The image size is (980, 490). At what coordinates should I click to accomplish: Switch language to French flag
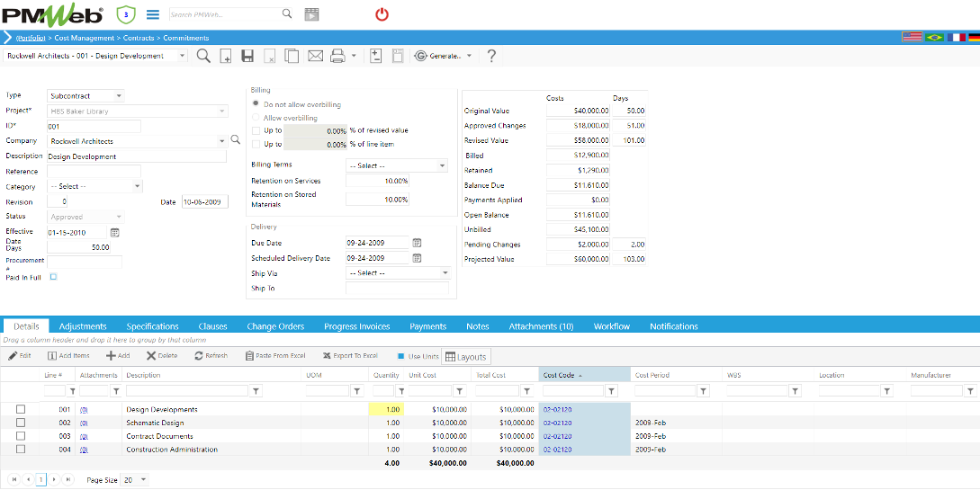956,38
